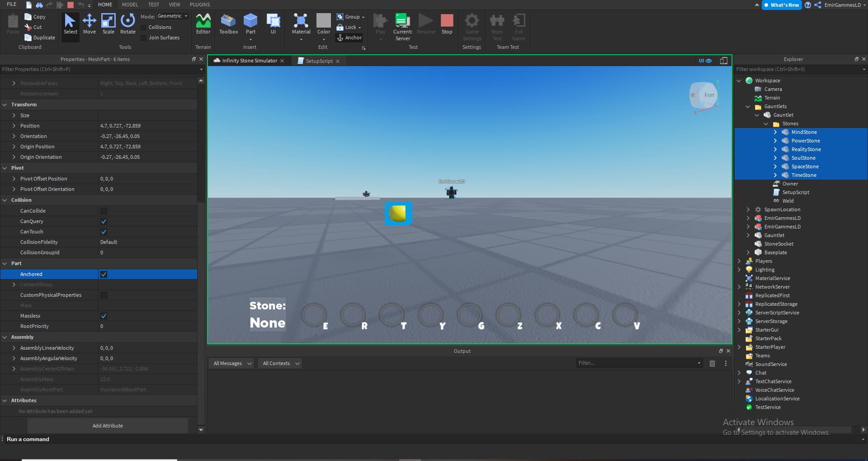This screenshot has height=461, width=868.
Task: Open the All Contexts dropdown
Action: [281, 363]
